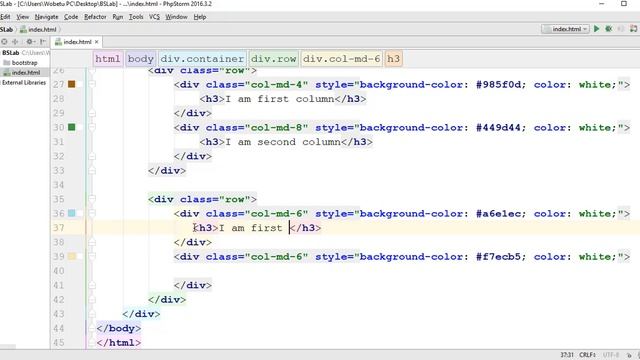The width and height of the screenshot is (640, 360).
Task: Maximize the PhpStorm window
Action: (624, 4)
